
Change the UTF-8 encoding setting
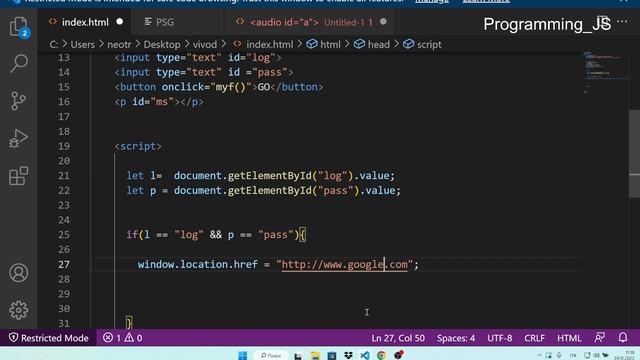500,338
